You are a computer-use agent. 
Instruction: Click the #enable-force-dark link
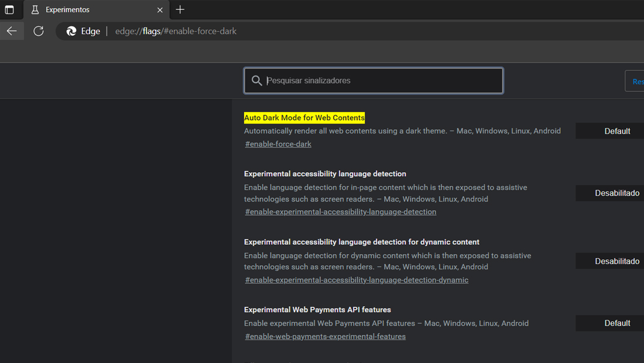tap(278, 144)
